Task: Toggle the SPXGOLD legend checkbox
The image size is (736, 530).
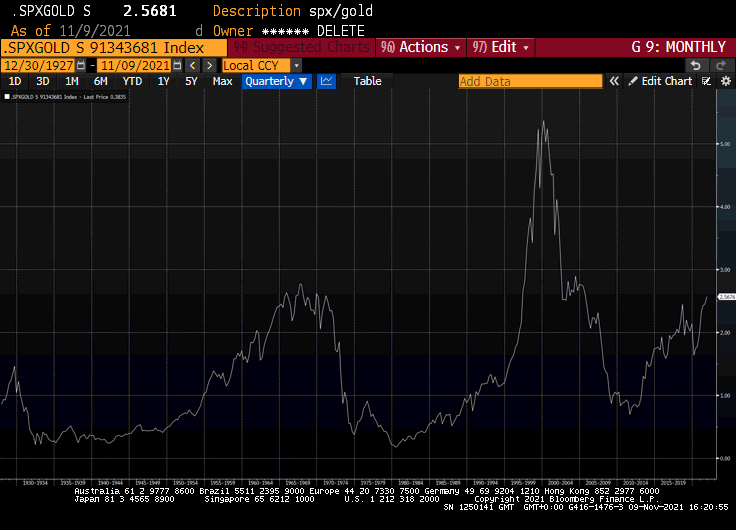Action: click(7, 97)
